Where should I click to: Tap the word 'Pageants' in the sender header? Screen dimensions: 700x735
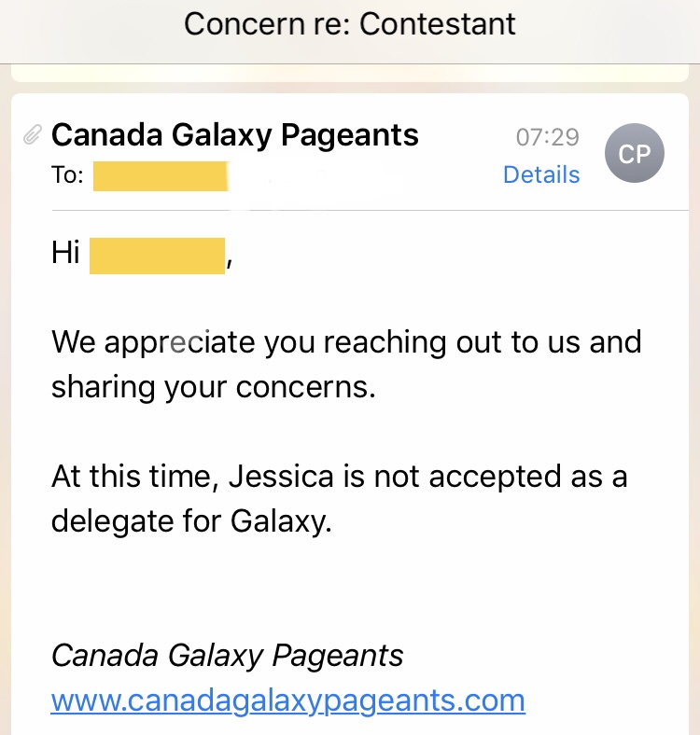[349, 136]
